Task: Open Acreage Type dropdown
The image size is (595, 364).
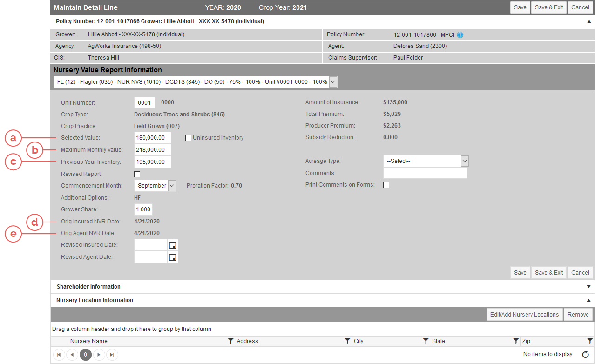Action: click(x=465, y=161)
